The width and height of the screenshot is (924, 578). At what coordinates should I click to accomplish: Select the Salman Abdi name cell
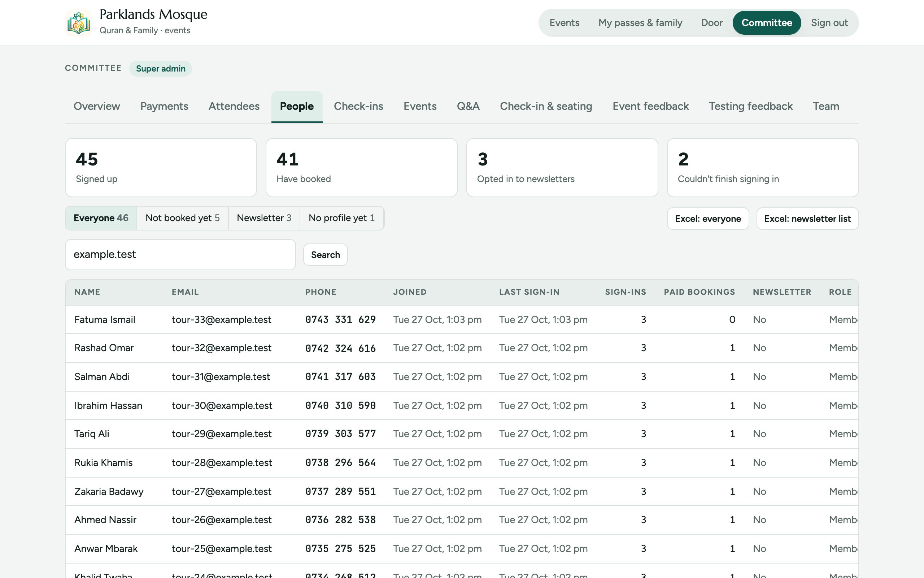[102, 377]
